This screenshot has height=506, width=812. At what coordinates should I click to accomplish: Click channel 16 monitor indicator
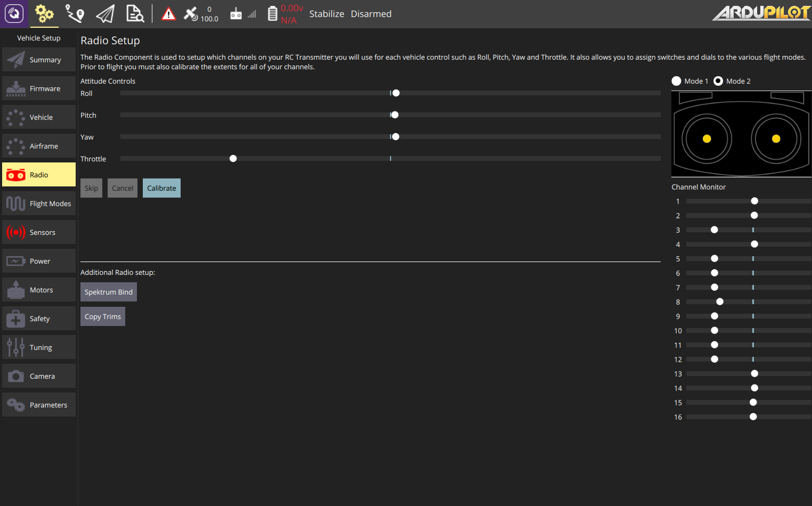(x=753, y=417)
